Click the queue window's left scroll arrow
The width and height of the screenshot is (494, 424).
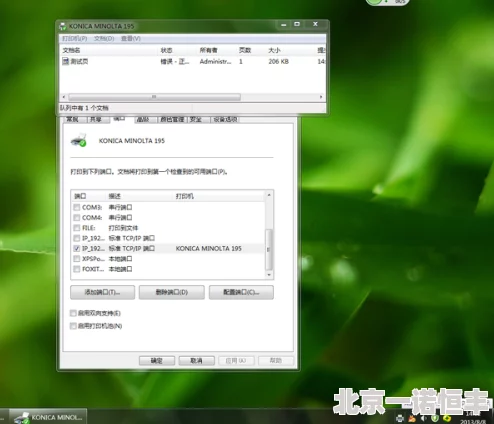tap(64, 97)
